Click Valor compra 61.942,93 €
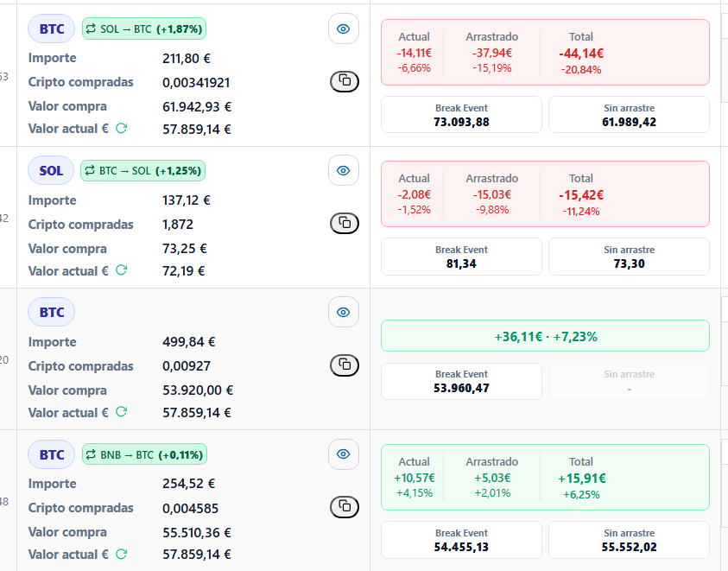 [197, 107]
